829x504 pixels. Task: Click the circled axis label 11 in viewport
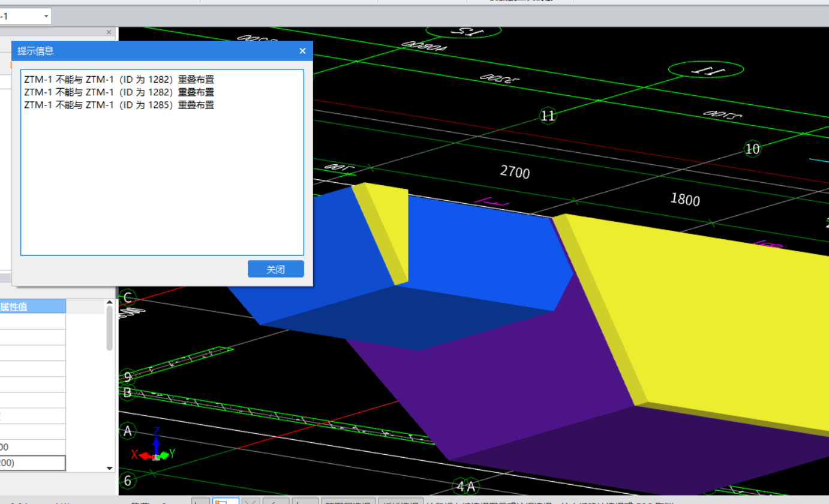tap(548, 116)
